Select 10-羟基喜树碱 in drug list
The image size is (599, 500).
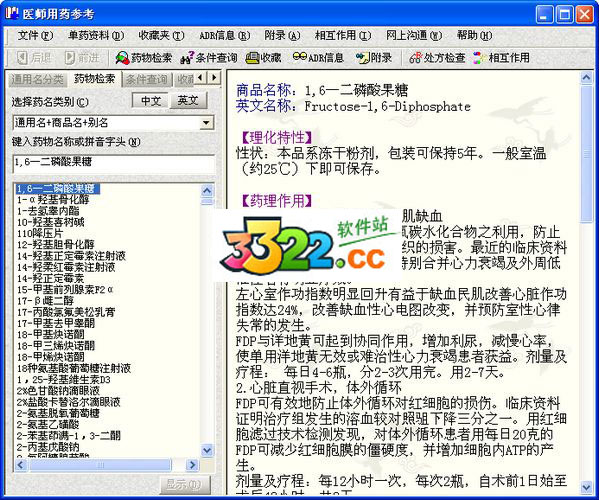pyautogui.click(x=50, y=222)
